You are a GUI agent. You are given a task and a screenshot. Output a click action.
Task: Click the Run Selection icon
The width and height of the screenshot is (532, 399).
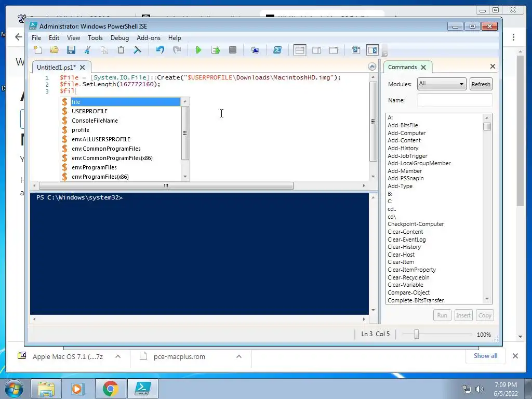pyautogui.click(x=216, y=50)
